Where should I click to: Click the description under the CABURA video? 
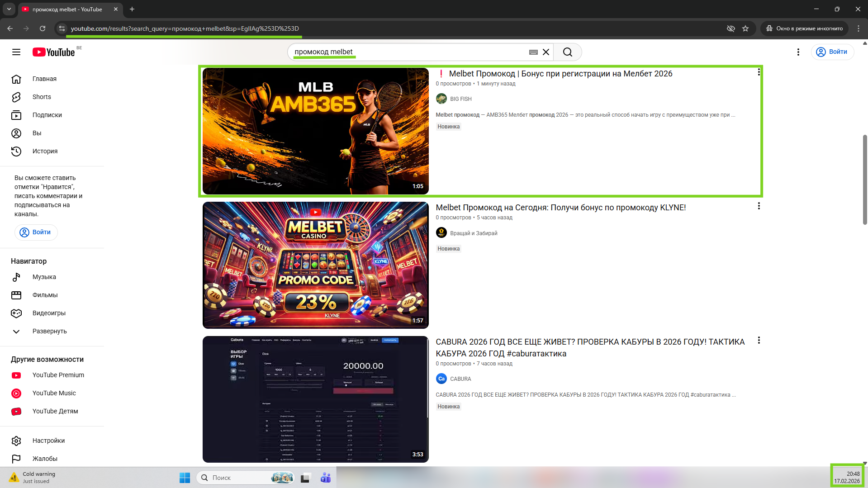[585, 395]
